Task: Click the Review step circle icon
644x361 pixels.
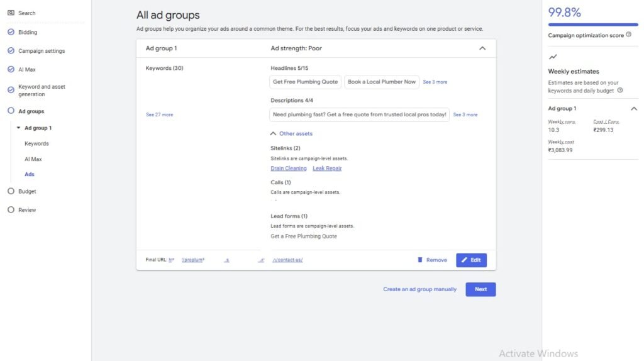Action: pyautogui.click(x=11, y=209)
